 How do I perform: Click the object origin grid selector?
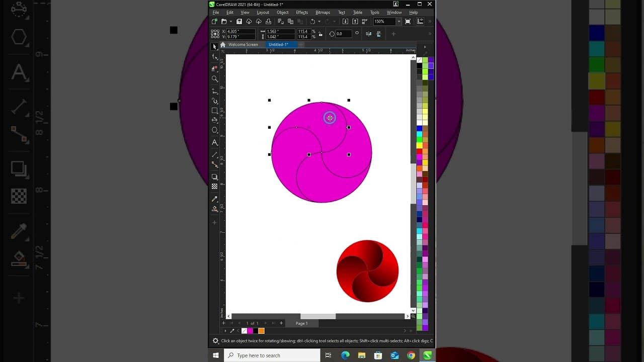coord(215,34)
